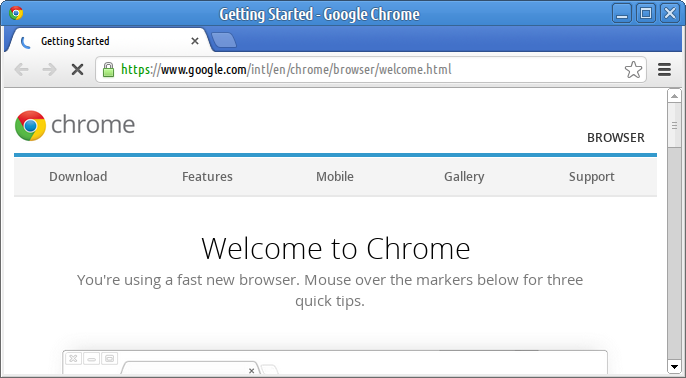Close the Google Chrome window

click(670, 13)
